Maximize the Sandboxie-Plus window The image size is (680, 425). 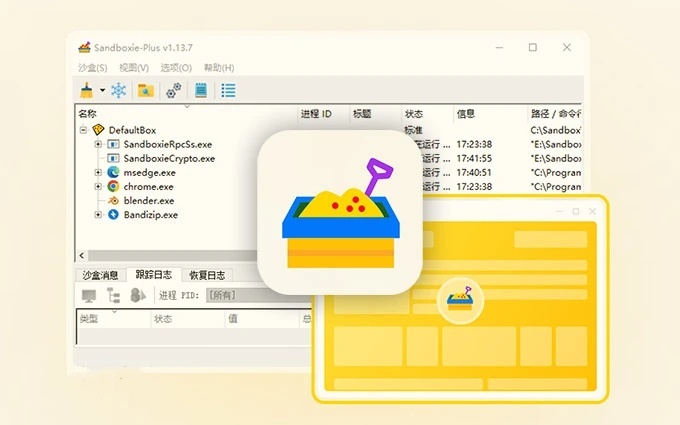pyautogui.click(x=533, y=47)
